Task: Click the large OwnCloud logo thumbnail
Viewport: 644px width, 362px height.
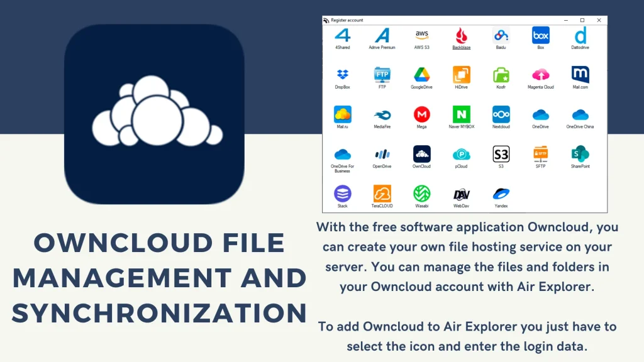Action: point(154,114)
